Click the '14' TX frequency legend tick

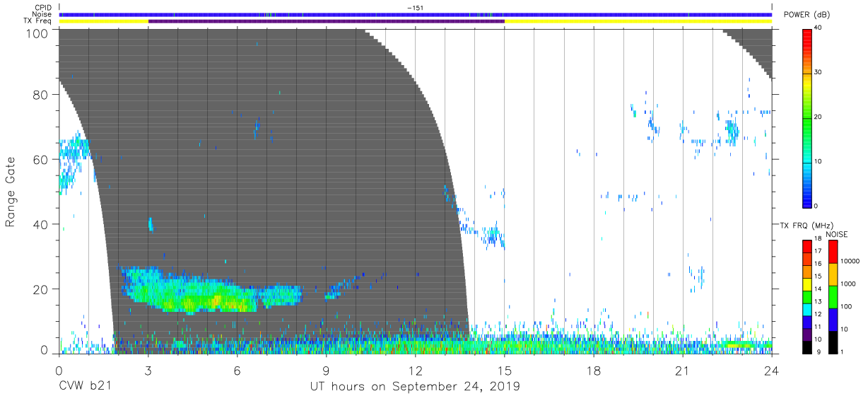819,289
